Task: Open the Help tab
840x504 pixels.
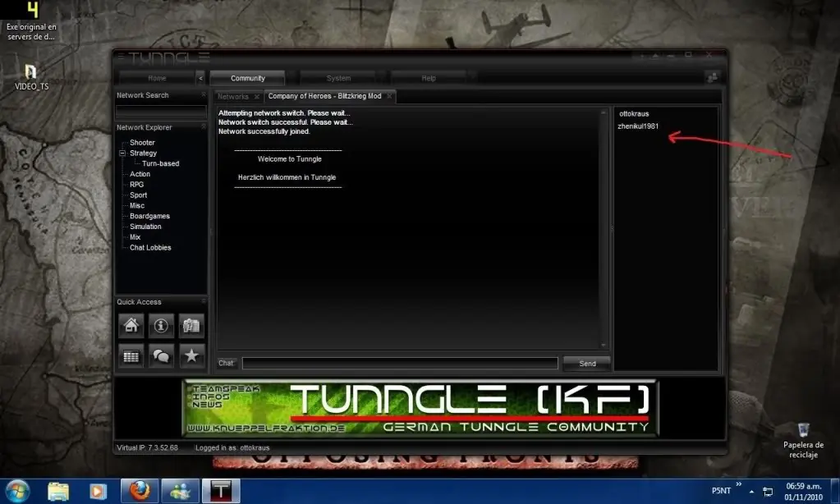Action: pyautogui.click(x=429, y=78)
